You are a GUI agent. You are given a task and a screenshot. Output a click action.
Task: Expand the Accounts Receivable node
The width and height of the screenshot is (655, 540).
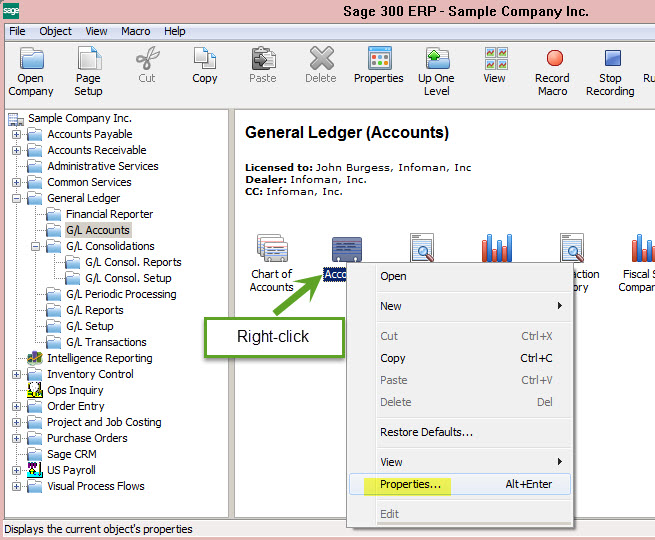click(x=16, y=150)
